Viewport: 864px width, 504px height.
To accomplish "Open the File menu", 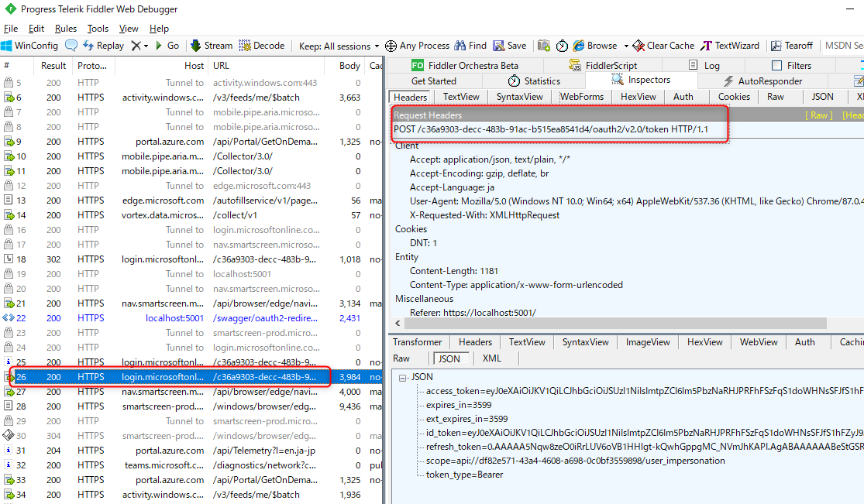I will (11, 29).
